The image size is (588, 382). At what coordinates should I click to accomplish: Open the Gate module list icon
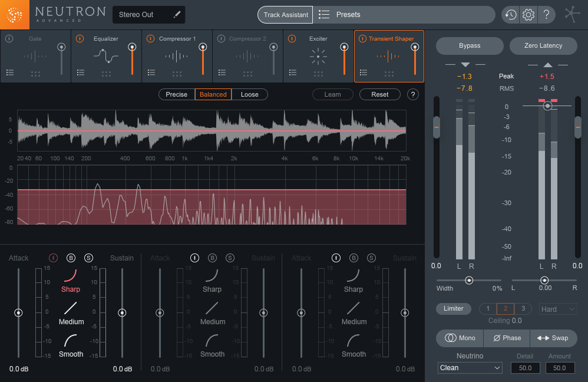pos(10,73)
